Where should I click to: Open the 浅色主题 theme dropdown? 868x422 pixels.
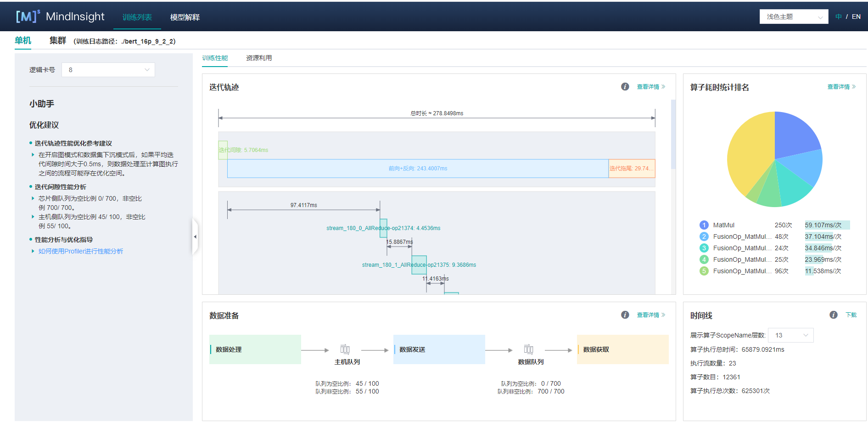coord(794,17)
